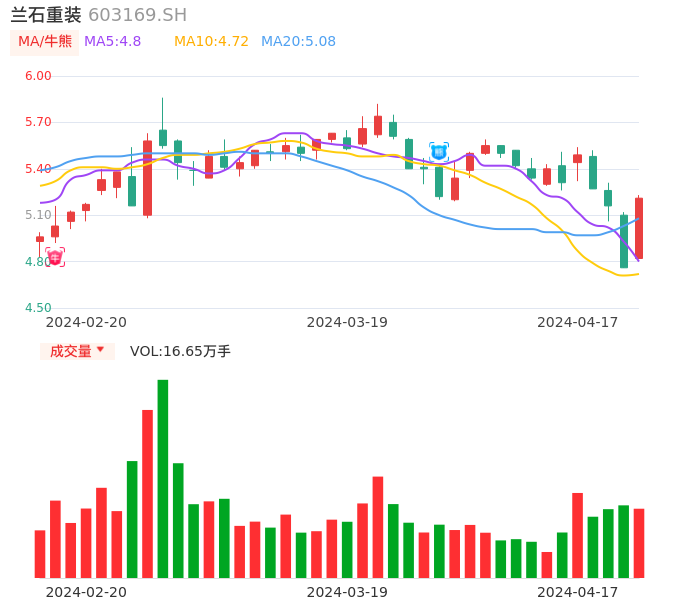Click the red bull marker icon
Image resolution: width=686 pixels, height=606 pixels.
(55, 257)
